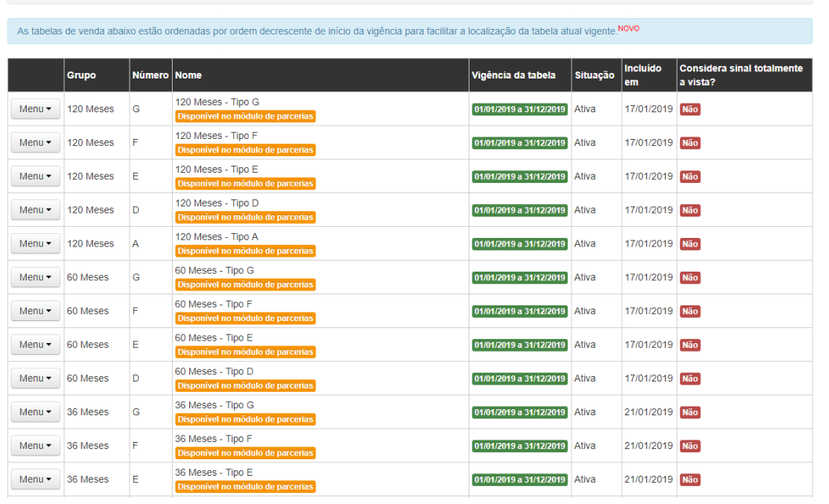This screenshot has width=829, height=504.
Task: Click the red Não badge for 60 Meses Tipo E
Action: (x=690, y=345)
